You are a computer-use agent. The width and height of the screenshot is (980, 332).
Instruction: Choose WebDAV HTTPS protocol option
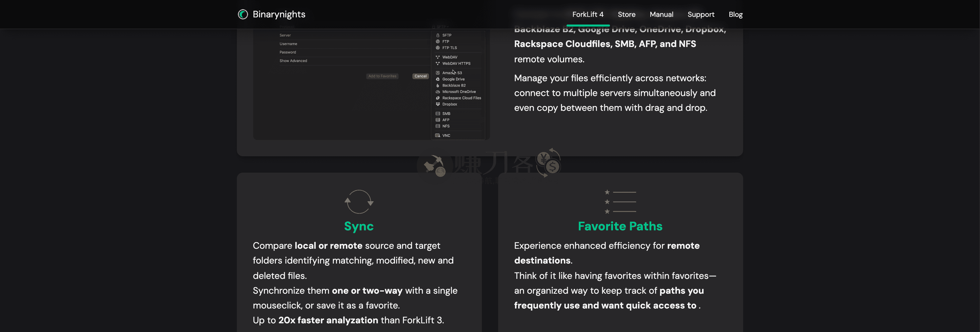pos(456,64)
